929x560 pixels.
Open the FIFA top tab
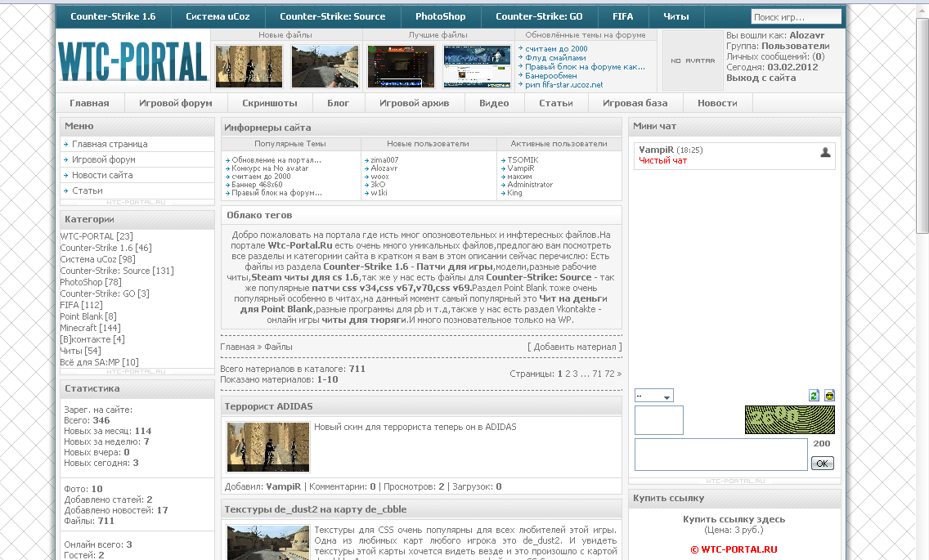point(622,16)
